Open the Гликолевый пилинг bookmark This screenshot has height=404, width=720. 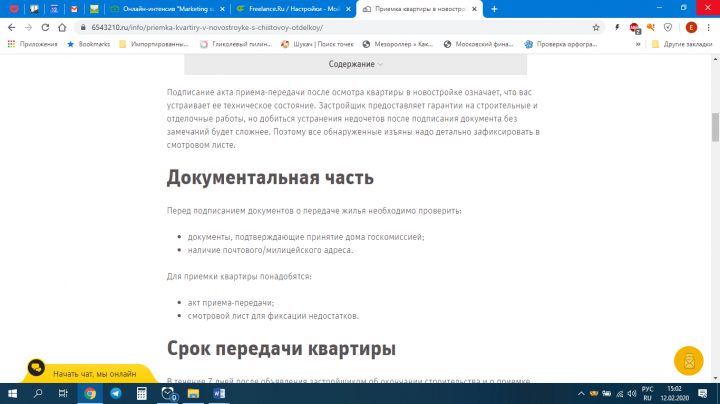point(236,44)
